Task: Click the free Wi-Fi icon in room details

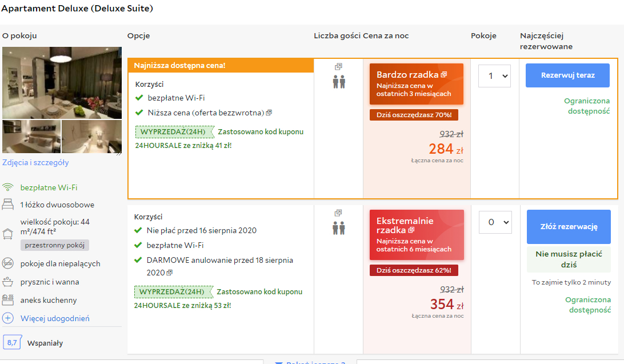Action: 8,187
